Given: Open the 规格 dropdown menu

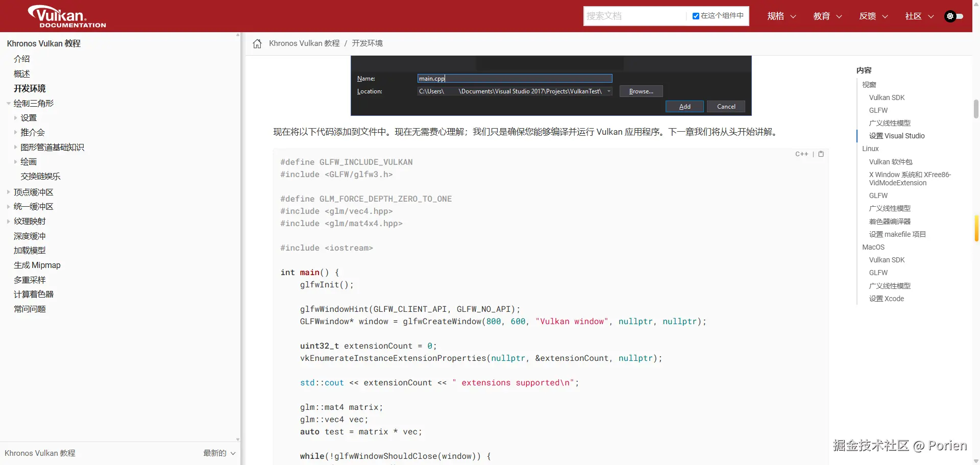Looking at the screenshot, I should pos(781,16).
